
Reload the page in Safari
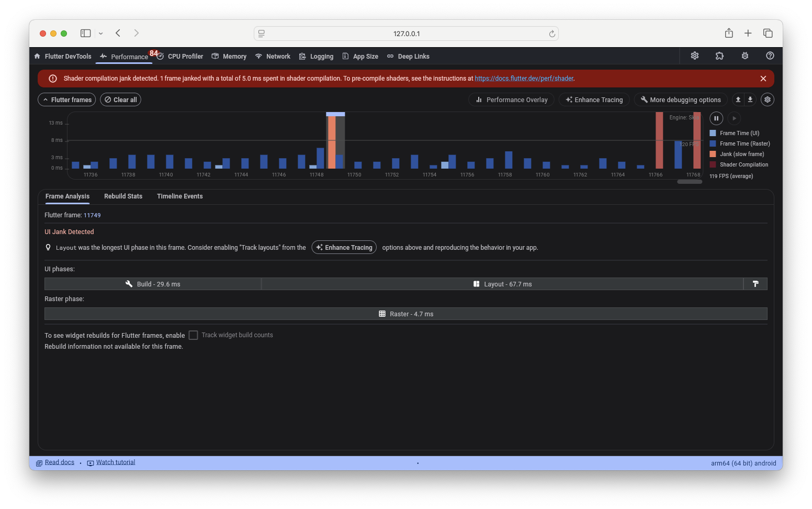(552, 34)
